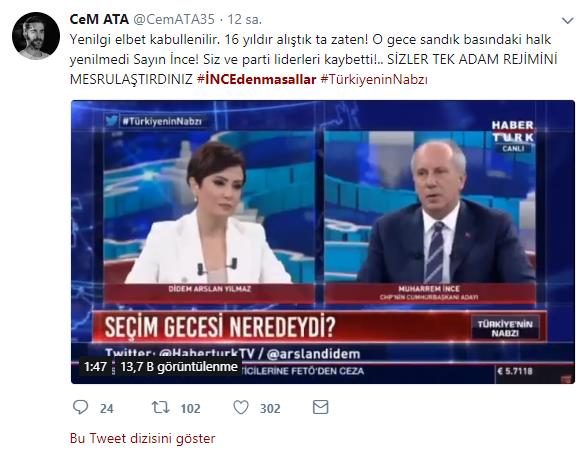Retweet using the arrows icon

(x=161, y=407)
